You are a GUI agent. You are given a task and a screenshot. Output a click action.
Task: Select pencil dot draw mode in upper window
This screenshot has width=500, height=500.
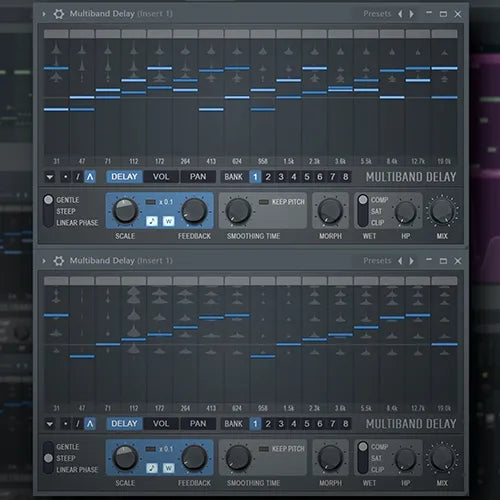(x=66, y=177)
